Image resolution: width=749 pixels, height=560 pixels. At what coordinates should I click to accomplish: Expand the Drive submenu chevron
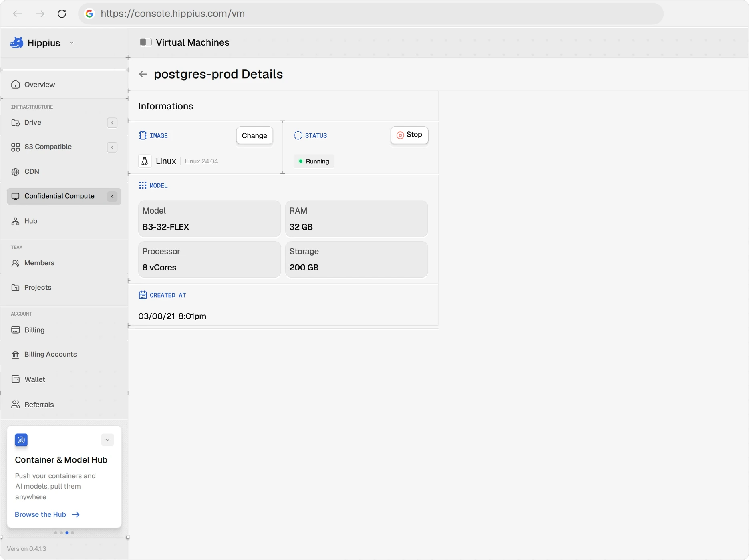point(112,123)
